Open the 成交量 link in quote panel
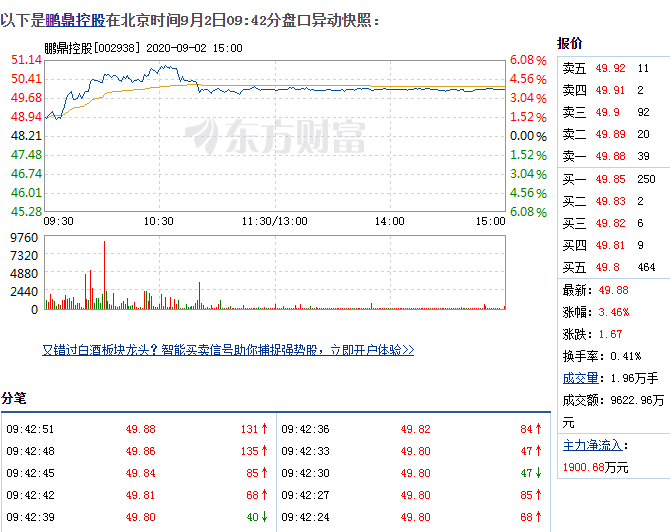The width and height of the screenshot is (670, 532). coord(581,378)
